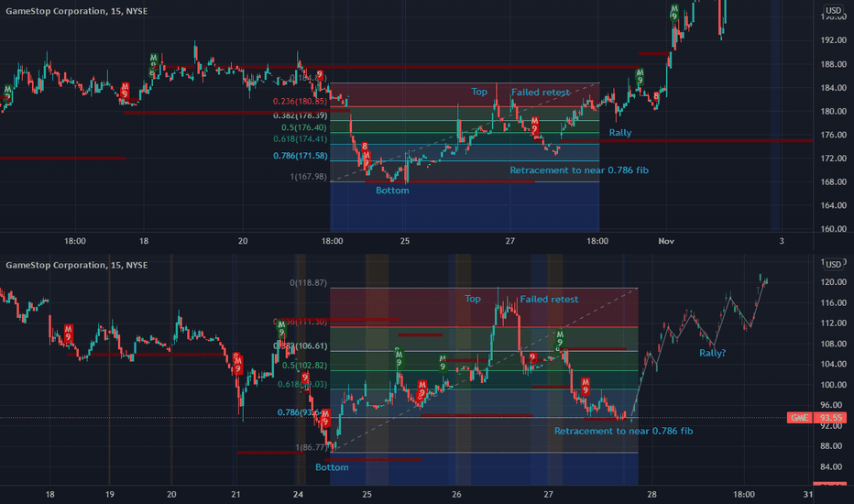
Task: Select 'Retracement to near 0.786 fib' in bottom chart
Action: (x=624, y=431)
